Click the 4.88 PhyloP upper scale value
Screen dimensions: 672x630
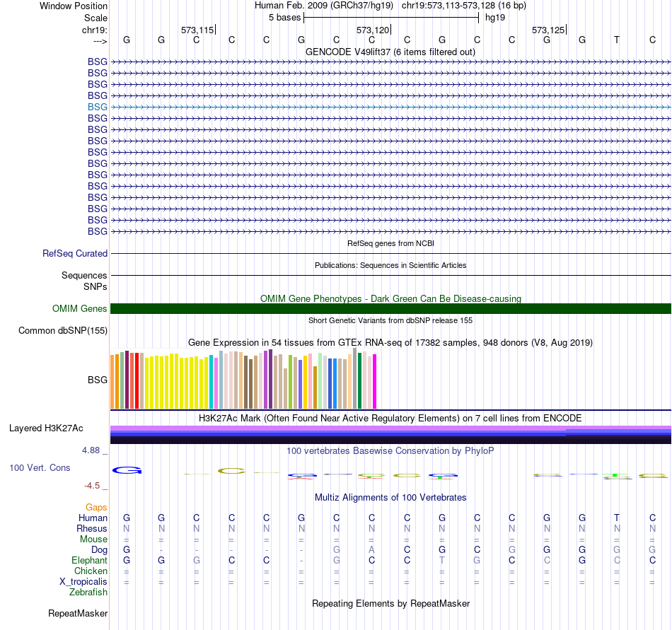click(91, 450)
